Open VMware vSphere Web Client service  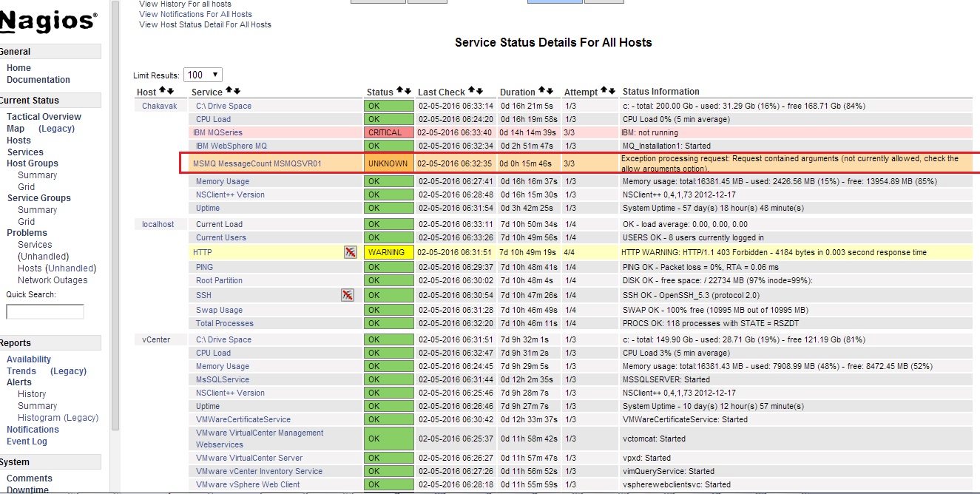coord(248,484)
